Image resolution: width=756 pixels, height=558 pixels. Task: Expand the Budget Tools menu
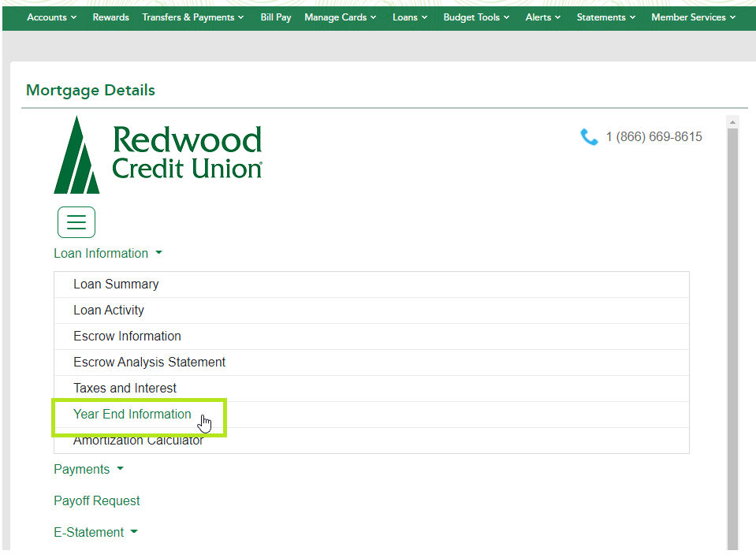(x=476, y=17)
